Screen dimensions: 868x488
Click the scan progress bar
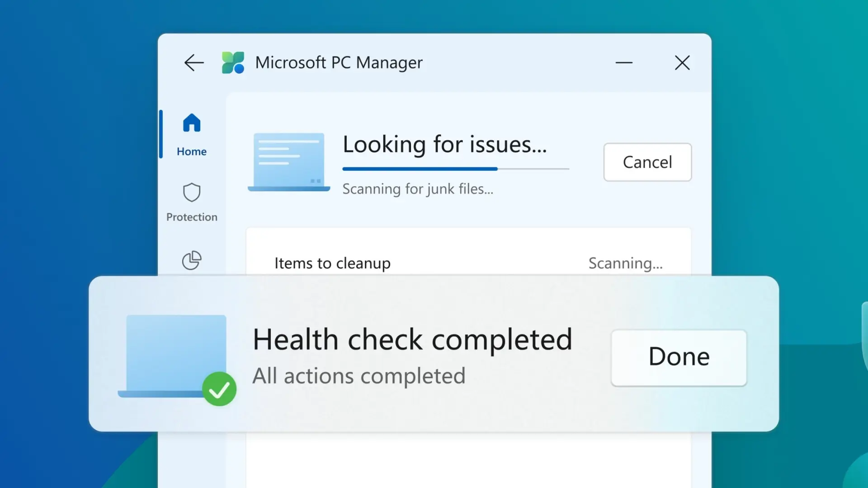[456, 169]
